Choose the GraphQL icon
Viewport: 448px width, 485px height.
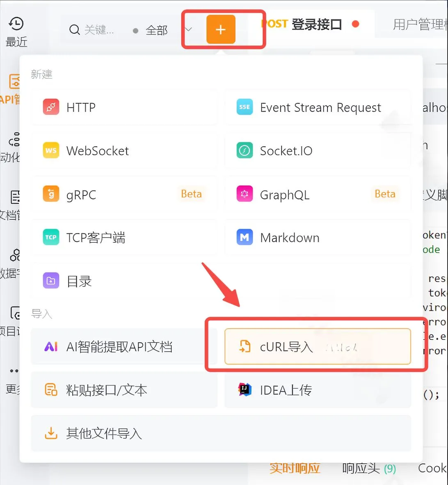click(245, 194)
